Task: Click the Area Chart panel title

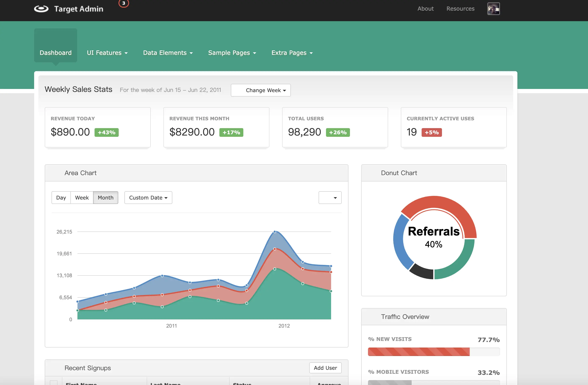Action: tap(81, 173)
